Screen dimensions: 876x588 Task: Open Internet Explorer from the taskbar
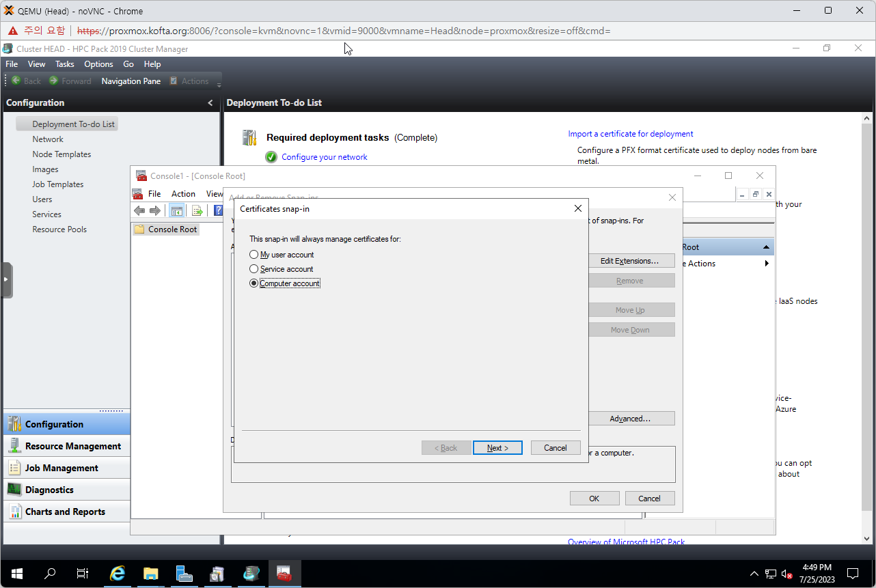click(118, 574)
